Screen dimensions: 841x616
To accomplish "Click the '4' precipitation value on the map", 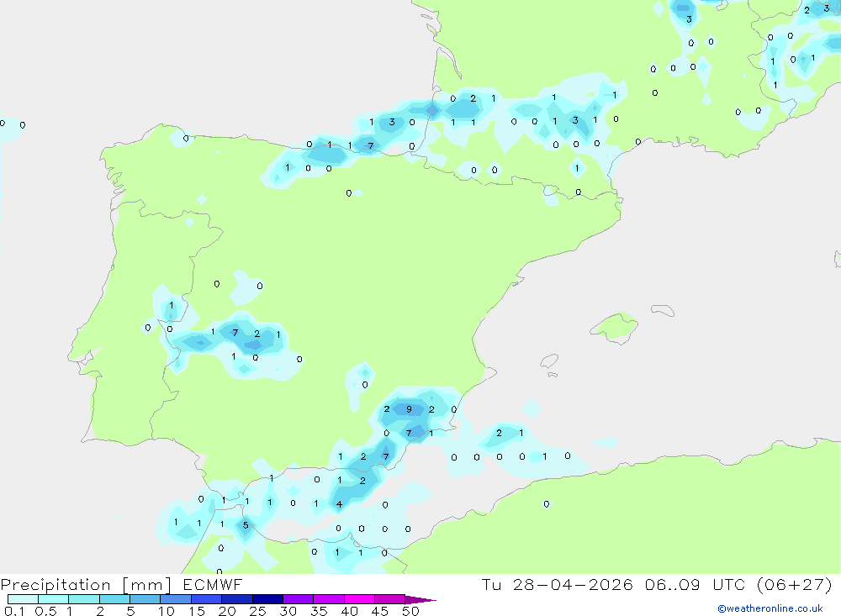I will 339,504.
